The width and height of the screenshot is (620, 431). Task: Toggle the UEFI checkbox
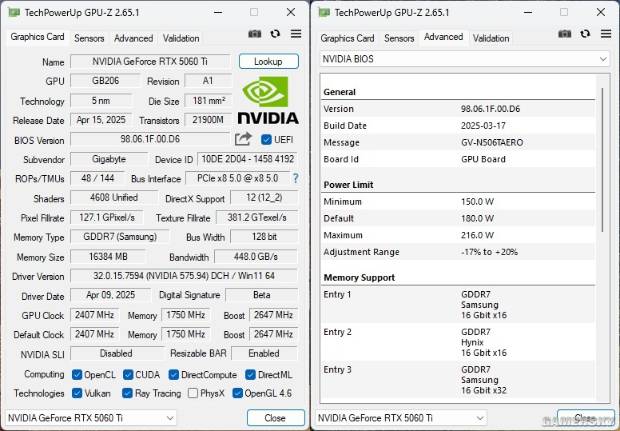(x=266, y=140)
